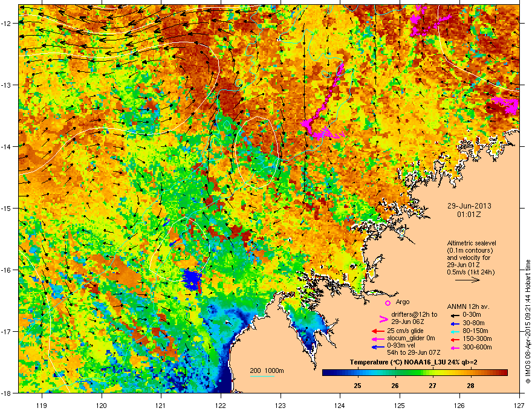Click the dark red end of temperature colorbar
This screenshot has height=411, width=532.
(503, 373)
